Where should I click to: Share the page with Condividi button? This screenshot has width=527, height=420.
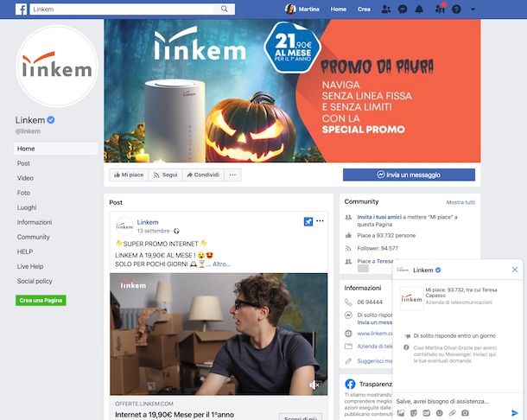(203, 175)
